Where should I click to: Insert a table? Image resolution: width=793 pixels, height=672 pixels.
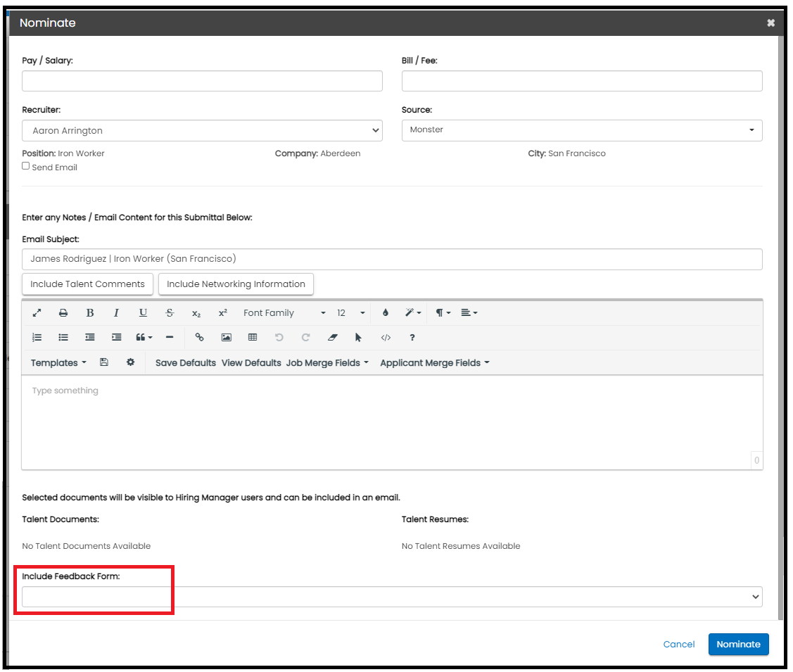(253, 338)
